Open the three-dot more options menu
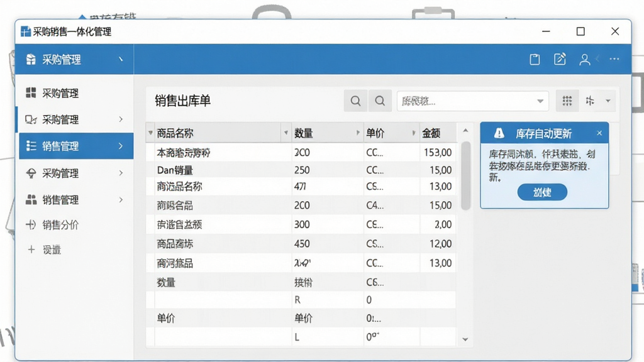Viewport: 644px width, 362px height. [x=614, y=59]
